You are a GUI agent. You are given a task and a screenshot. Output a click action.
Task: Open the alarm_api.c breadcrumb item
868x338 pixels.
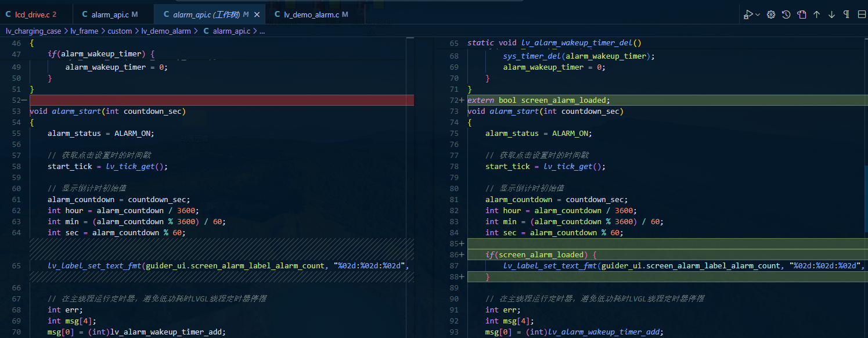tap(226, 31)
